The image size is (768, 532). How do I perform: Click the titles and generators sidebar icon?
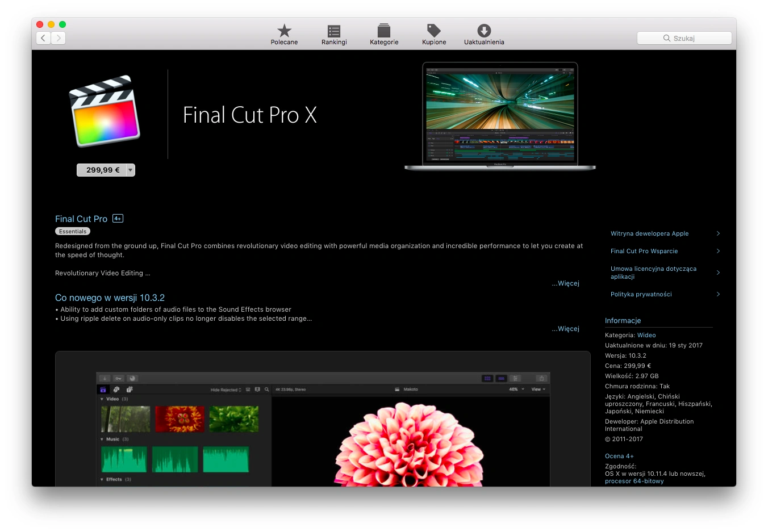130,389
